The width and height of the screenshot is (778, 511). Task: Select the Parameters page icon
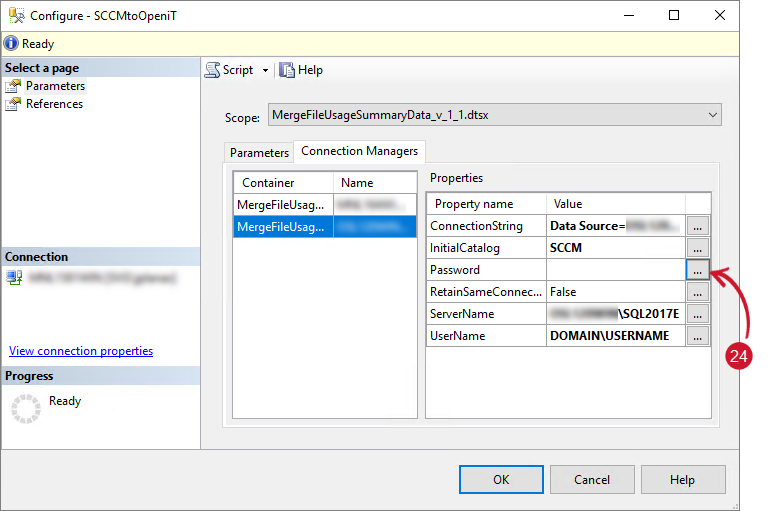pyautogui.click(x=13, y=86)
